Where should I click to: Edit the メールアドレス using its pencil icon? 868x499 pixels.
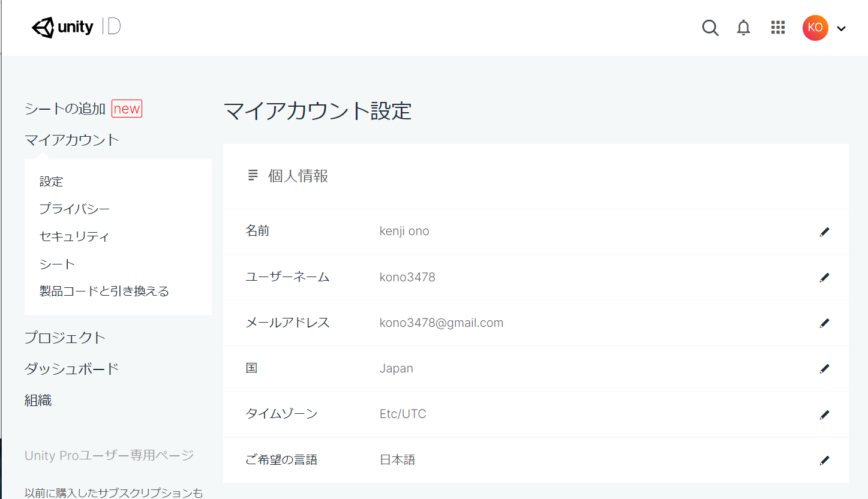coord(825,323)
